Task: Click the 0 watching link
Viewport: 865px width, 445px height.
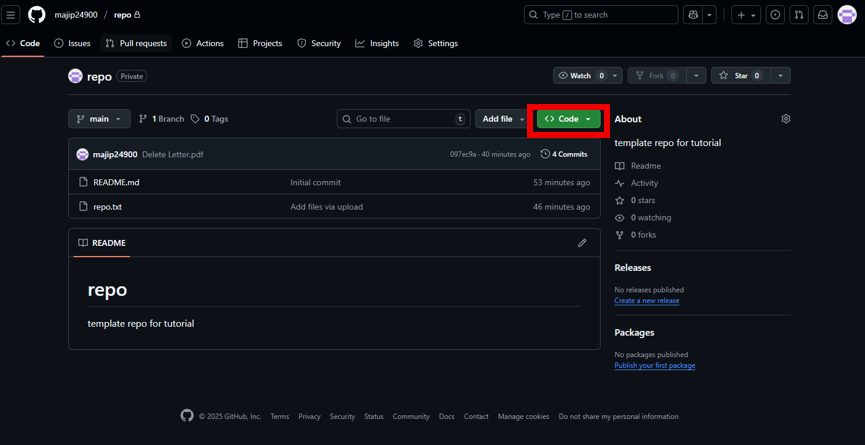Action: coord(643,217)
